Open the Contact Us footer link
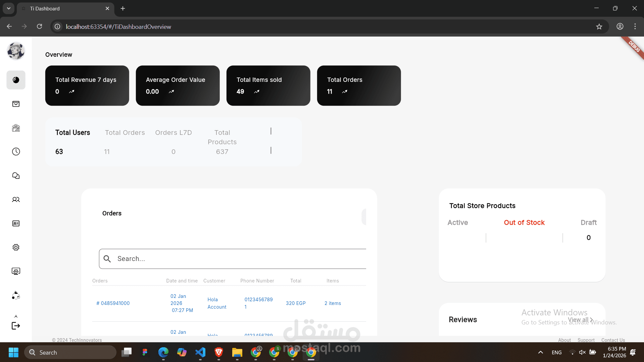644x362 pixels. pyautogui.click(x=613, y=340)
